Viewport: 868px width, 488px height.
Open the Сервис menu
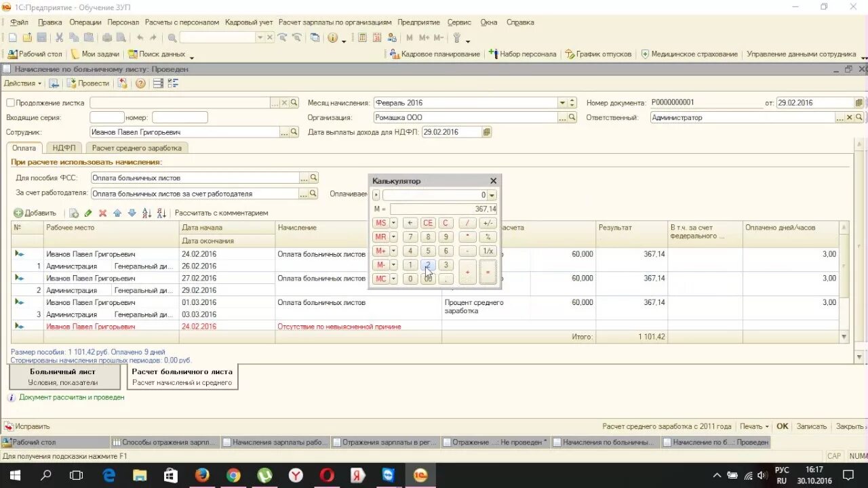[459, 22]
